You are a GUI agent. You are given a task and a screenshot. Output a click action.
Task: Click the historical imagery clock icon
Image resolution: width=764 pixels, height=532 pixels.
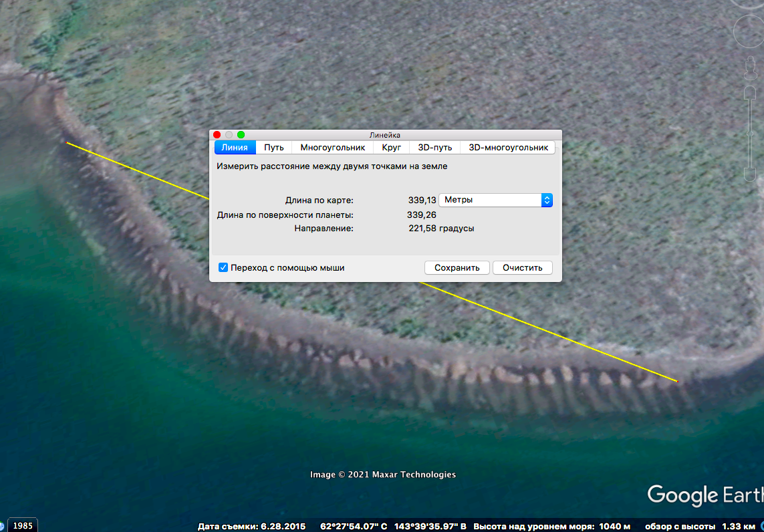[1, 526]
